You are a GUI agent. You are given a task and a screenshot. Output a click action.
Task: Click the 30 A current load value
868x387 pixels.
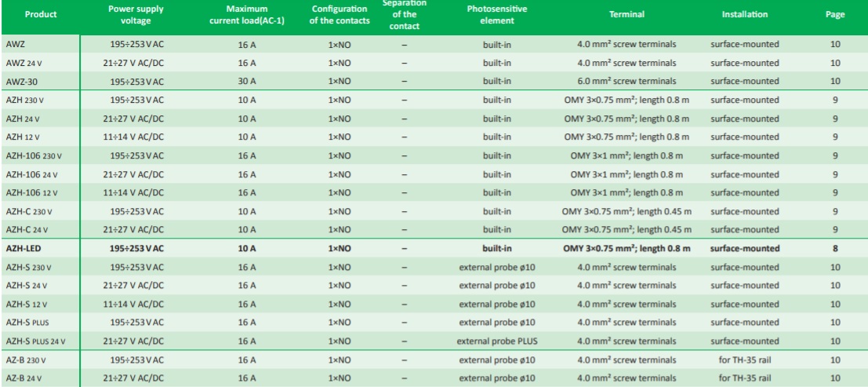tap(247, 82)
